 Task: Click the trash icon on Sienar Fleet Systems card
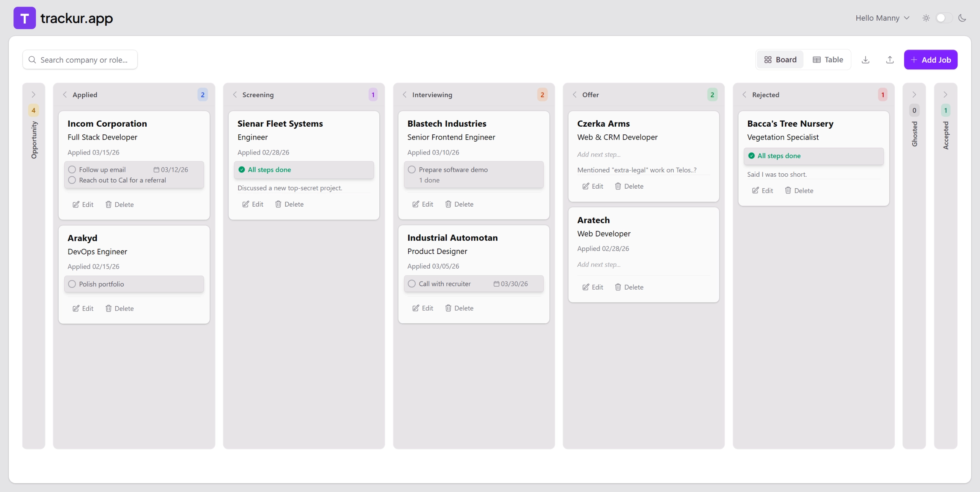[x=278, y=204]
